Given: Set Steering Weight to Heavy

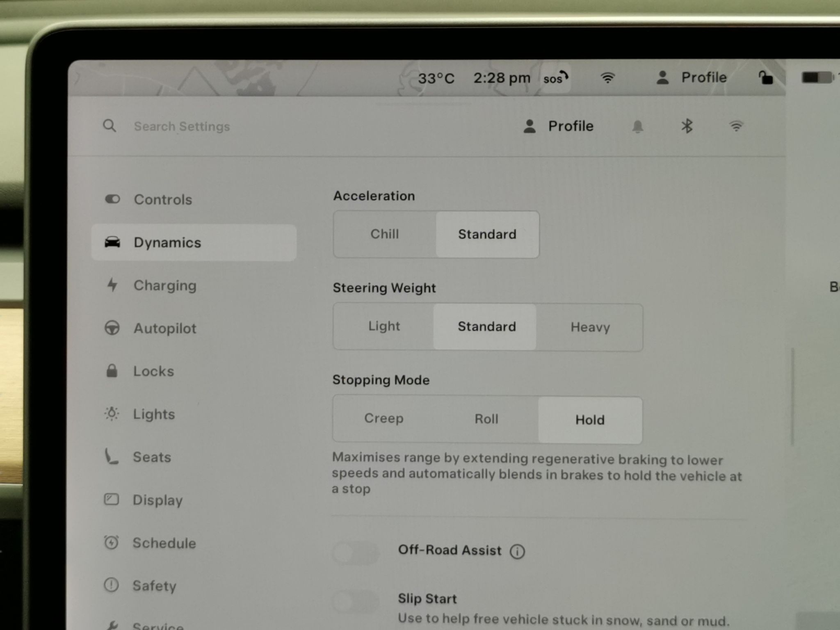Looking at the screenshot, I should click(590, 327).
